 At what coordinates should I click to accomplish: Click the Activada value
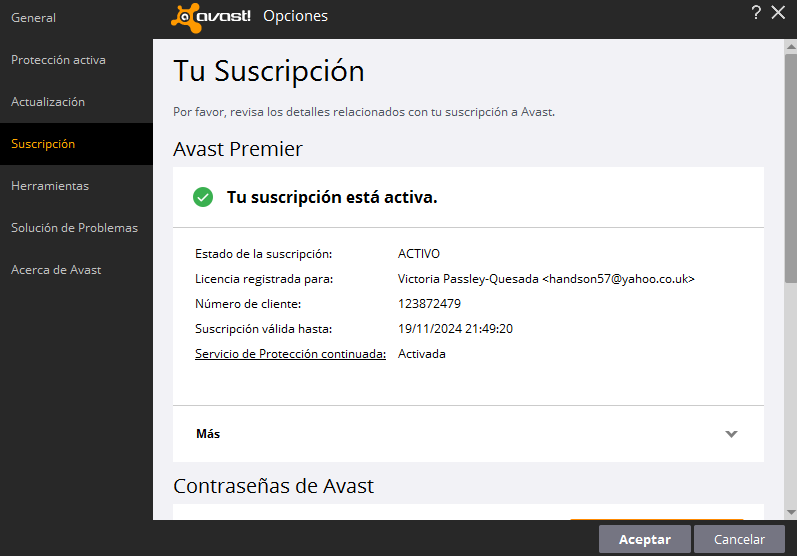click(x=422, y=354)
